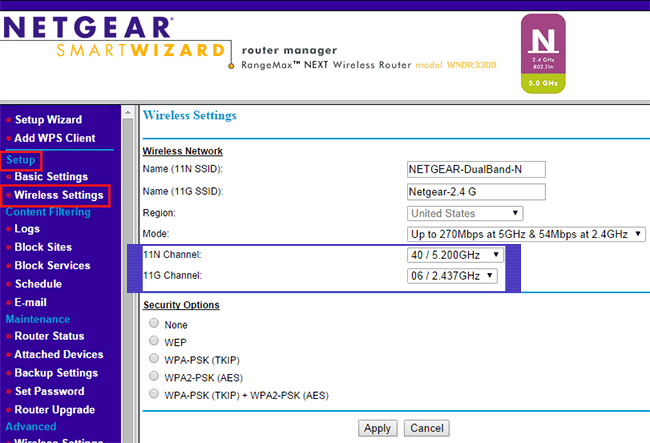This screenshot has width=650, height=443.
Task: Open the 11N Channel dropdown
Action: [x=455, y=255]
